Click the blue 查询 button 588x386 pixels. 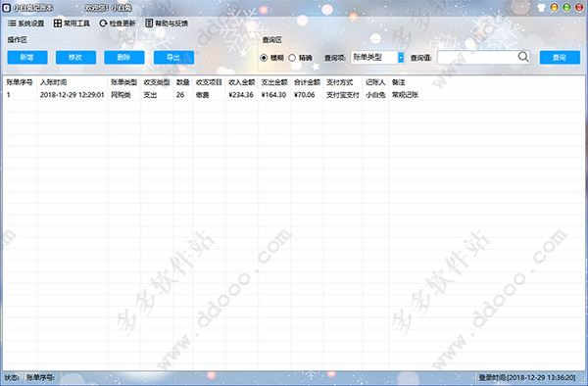click(x=560, y=58)
